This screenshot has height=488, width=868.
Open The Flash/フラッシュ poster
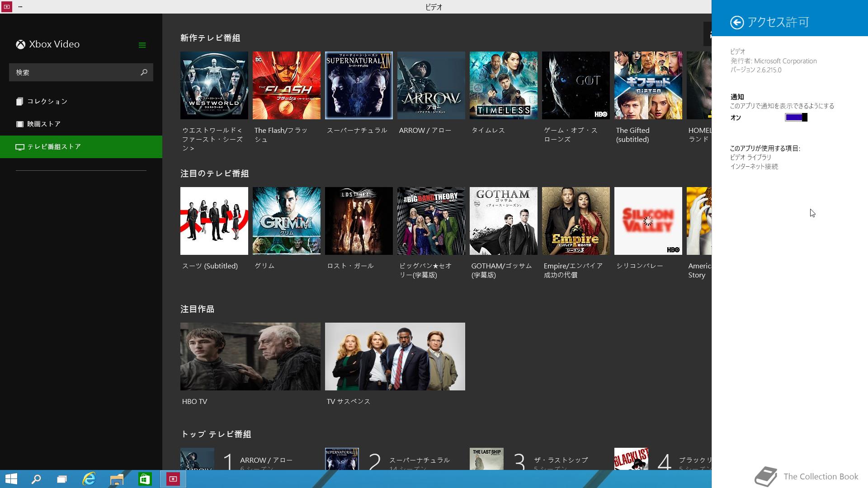(287, 85)
